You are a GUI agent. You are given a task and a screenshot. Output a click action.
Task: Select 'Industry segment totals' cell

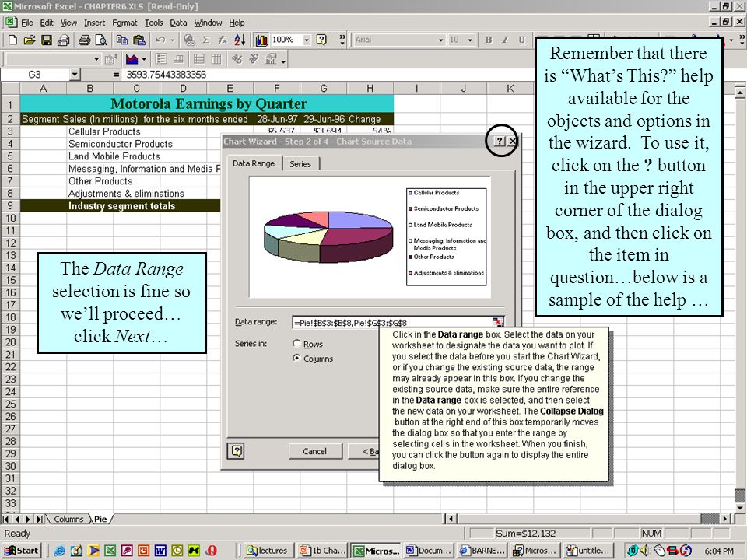(122, 205)
